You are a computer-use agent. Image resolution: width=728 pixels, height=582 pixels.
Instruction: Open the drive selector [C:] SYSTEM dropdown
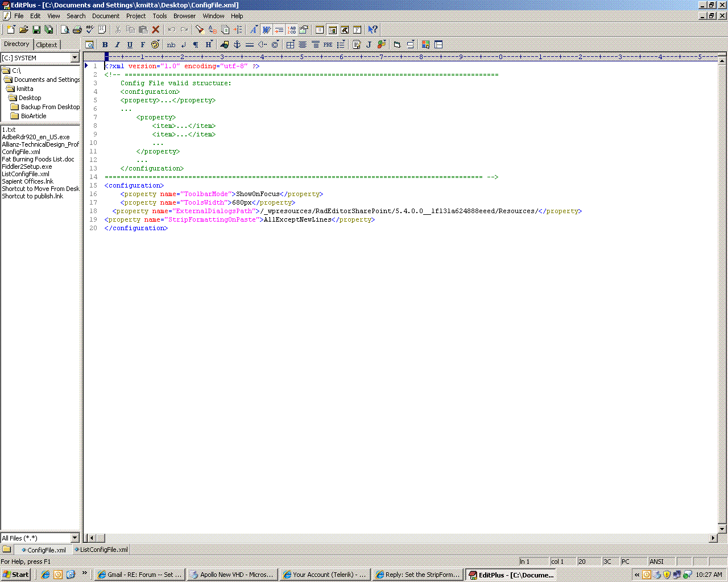point(75,57)
